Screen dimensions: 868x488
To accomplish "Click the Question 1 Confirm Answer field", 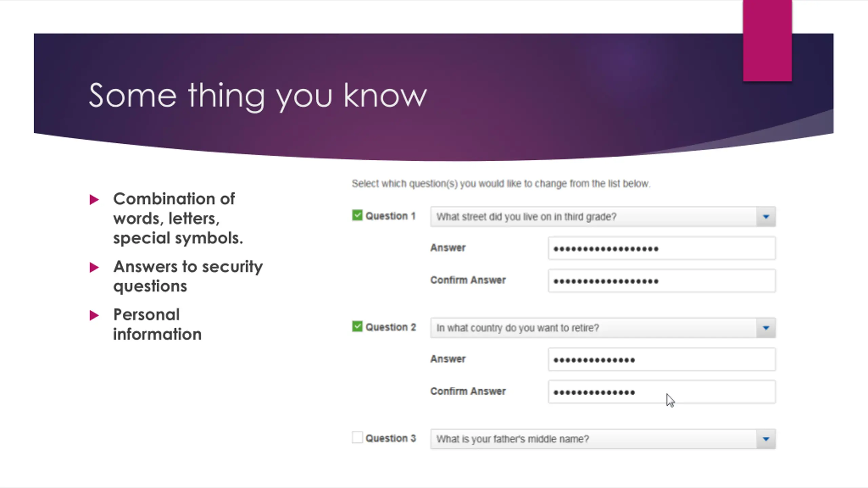I will (x=662, y=281).
